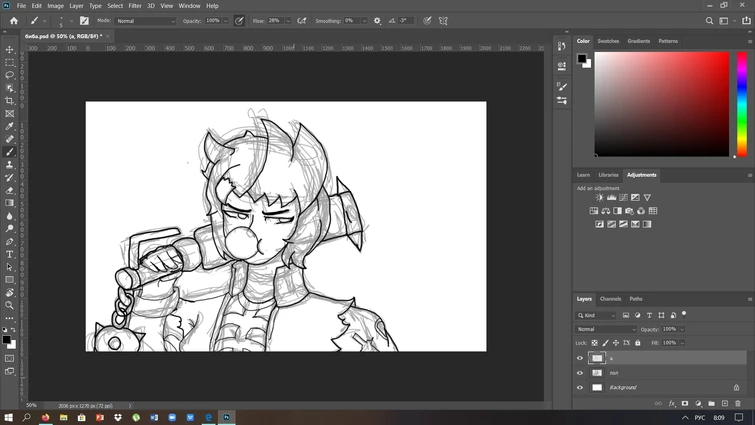Viewport: 755px width, 425px height.
Task: Hide the Background layer visibility eye
Action: pos(580,387)
